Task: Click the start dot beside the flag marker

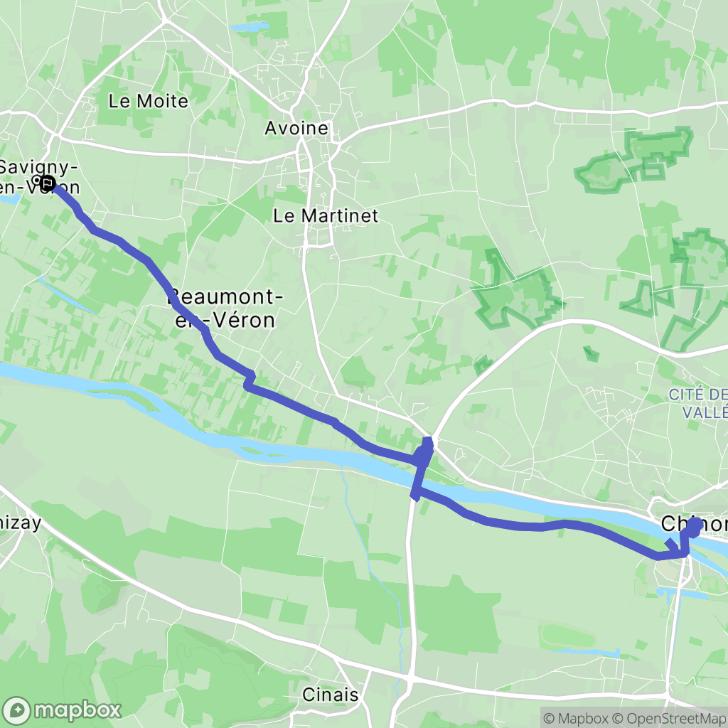Action: (x=37, y=180)
